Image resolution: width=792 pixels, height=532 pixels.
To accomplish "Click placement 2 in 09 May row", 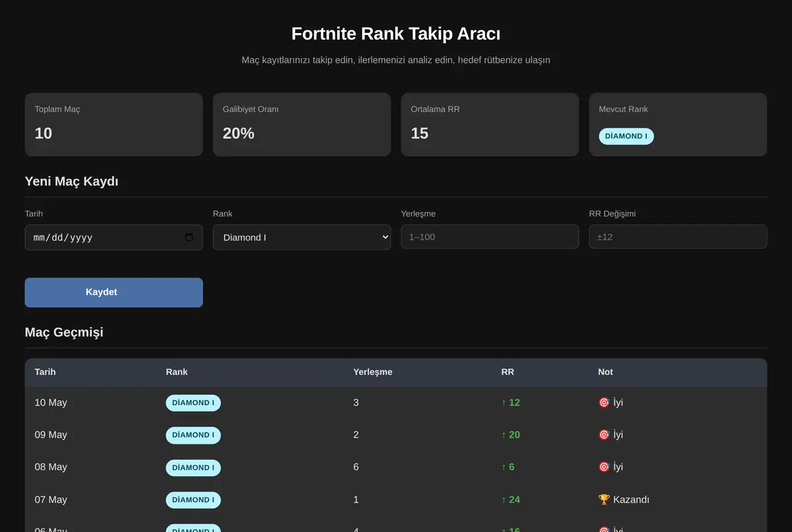I will coord(356,435).
